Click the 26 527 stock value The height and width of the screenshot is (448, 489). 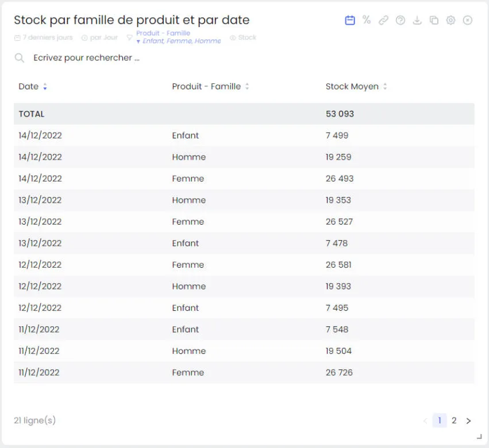tap(339, 221)
